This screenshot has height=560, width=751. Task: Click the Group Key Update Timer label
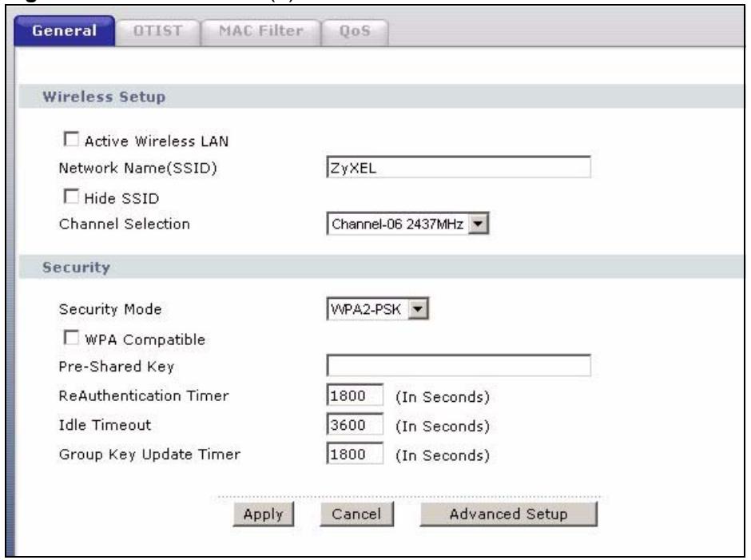149,455
